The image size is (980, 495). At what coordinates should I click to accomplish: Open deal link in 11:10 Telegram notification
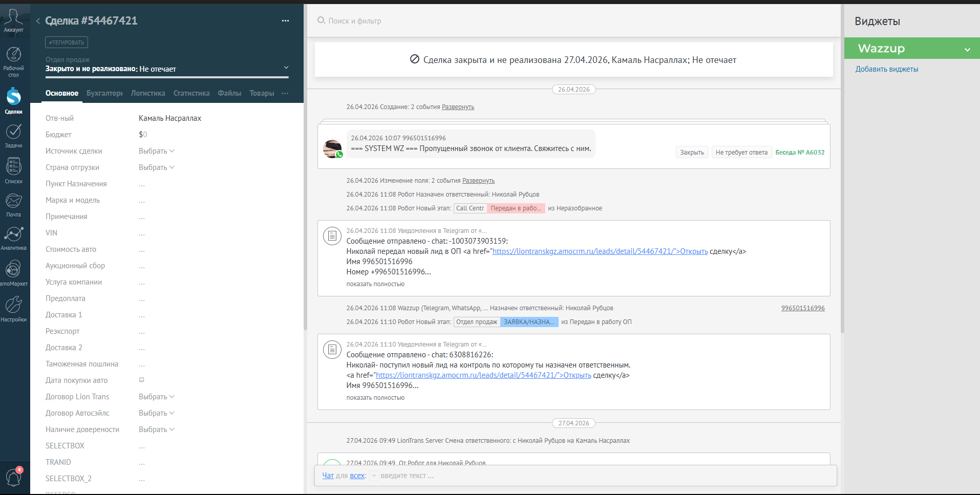coord(483,375)
